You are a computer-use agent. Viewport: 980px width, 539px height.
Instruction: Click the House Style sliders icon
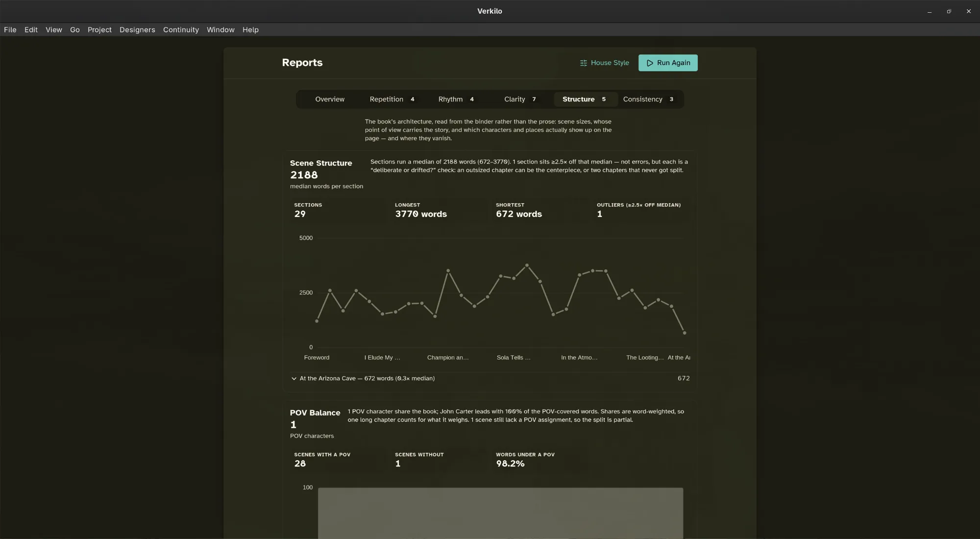[x=583, y=63]
